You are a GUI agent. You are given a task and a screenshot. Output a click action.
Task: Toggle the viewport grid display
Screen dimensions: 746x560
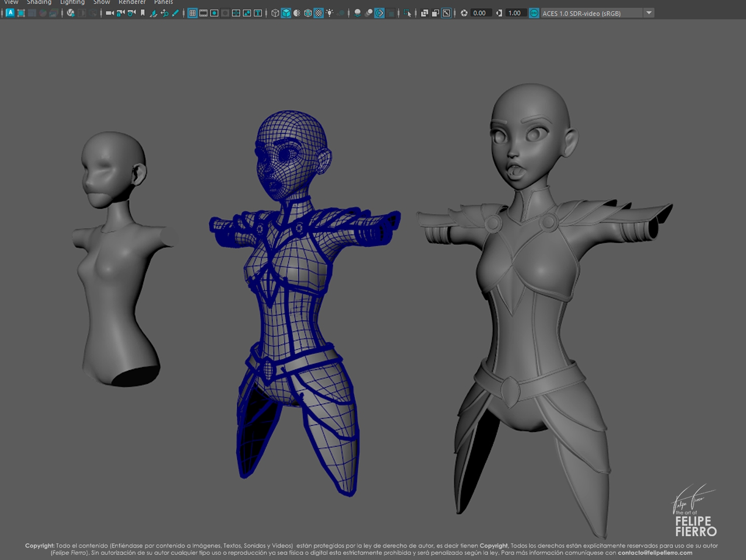pos(192,13)
